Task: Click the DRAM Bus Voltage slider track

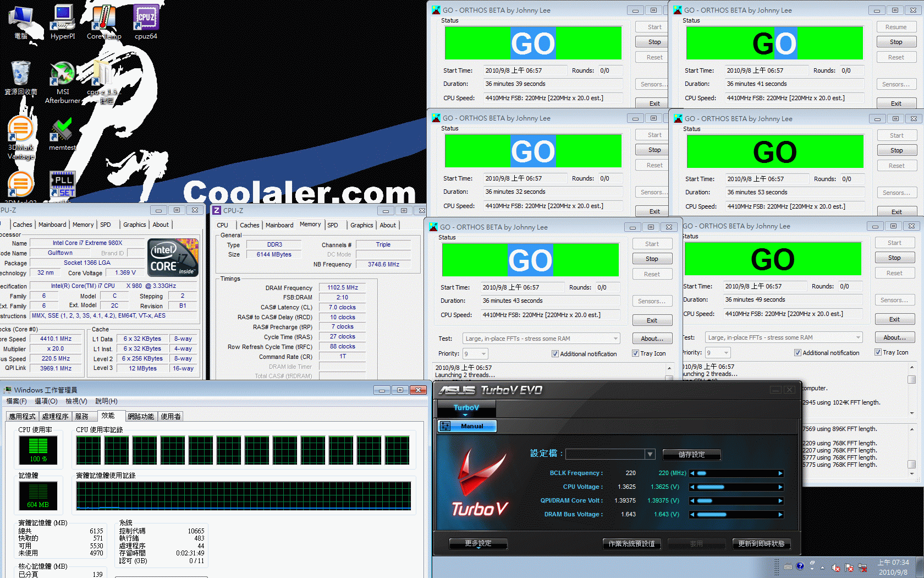Action: (x=736, y=515)
